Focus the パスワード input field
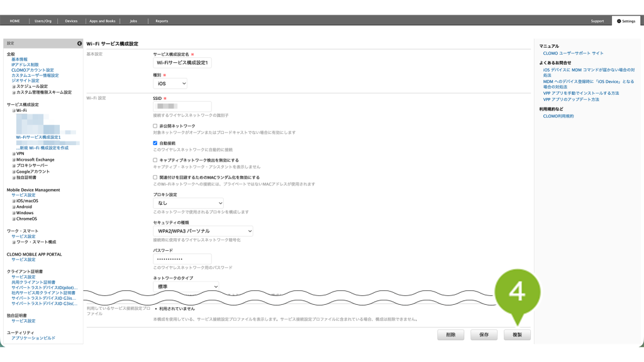 click(x=182, y=259)
